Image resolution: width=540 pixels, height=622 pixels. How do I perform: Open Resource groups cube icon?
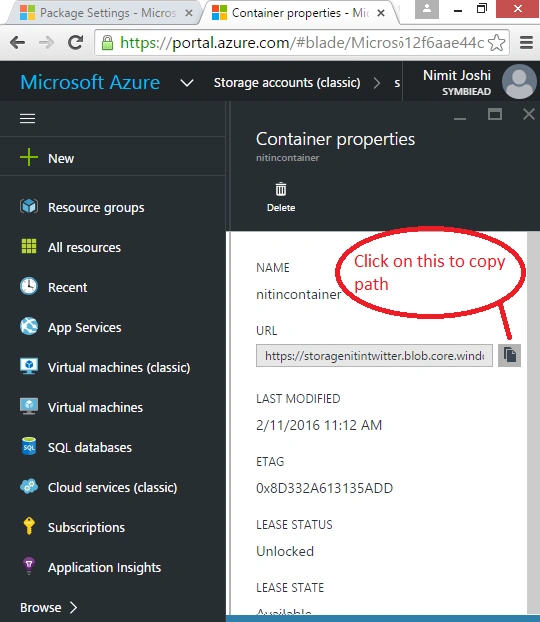pyautogui.click(x=29, y=206)
